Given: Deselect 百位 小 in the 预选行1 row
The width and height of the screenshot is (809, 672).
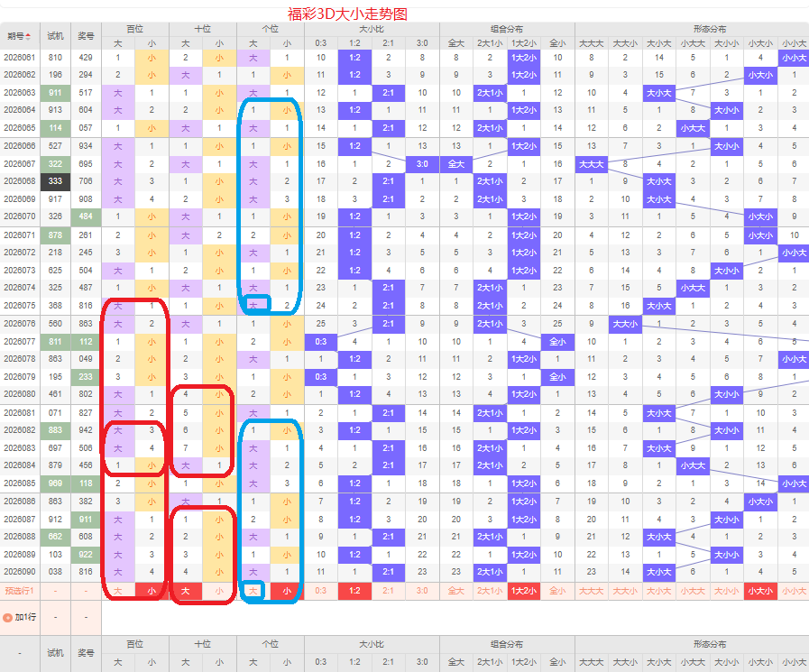Looking at the screenshot, I should point(152,591).
